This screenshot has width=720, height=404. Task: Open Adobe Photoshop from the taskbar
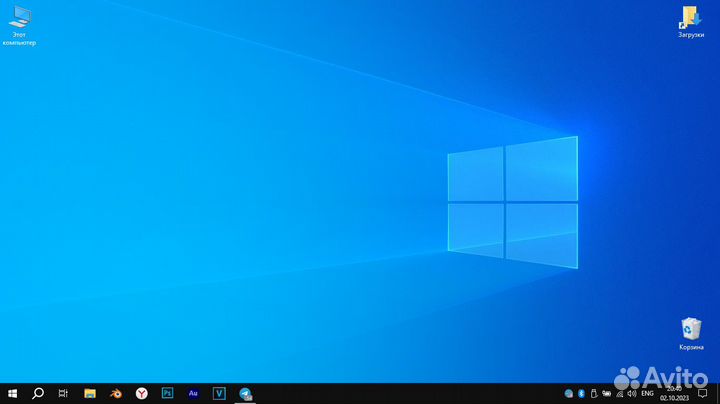click(167, 393)
